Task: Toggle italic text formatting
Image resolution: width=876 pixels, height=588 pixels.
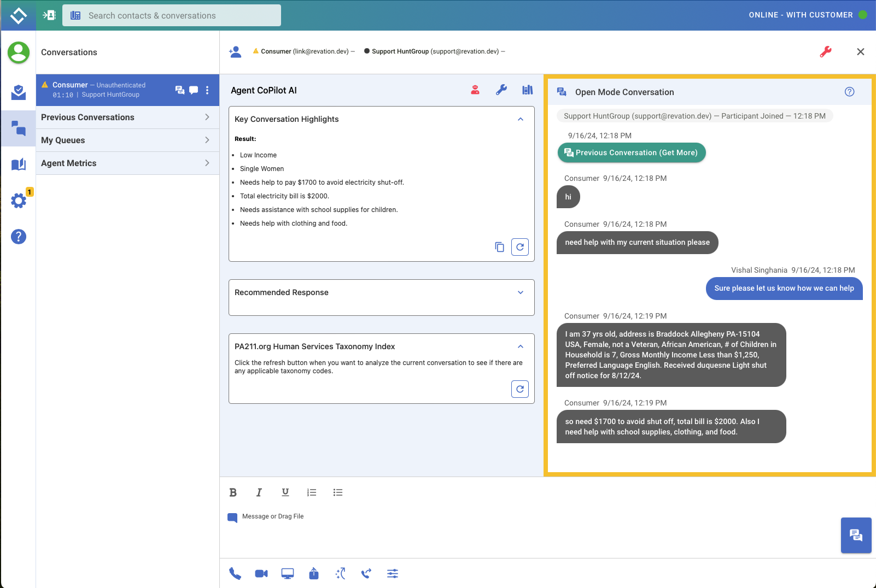Action: 259,492
